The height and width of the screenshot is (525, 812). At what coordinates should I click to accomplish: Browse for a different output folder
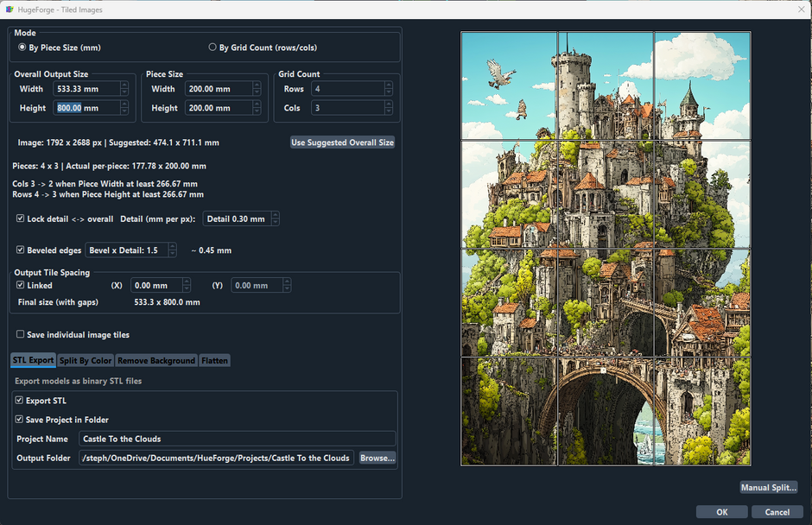[377, 458]
